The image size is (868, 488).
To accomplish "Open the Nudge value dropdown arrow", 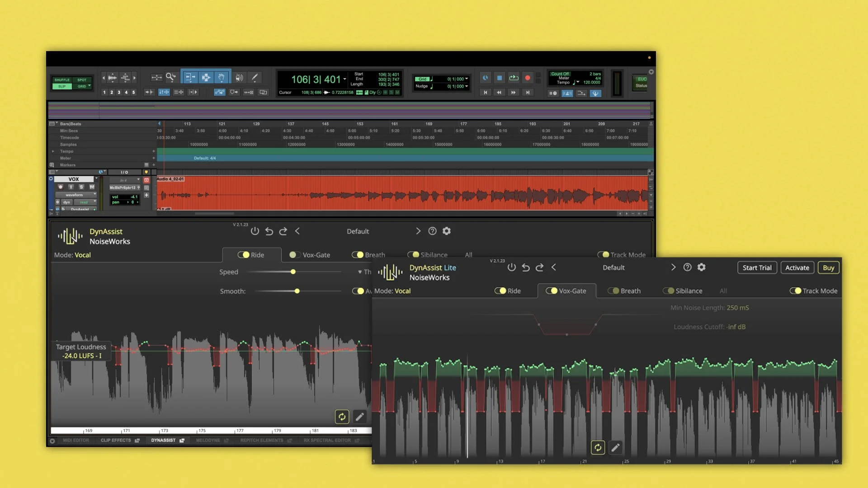I will point(467,86).
